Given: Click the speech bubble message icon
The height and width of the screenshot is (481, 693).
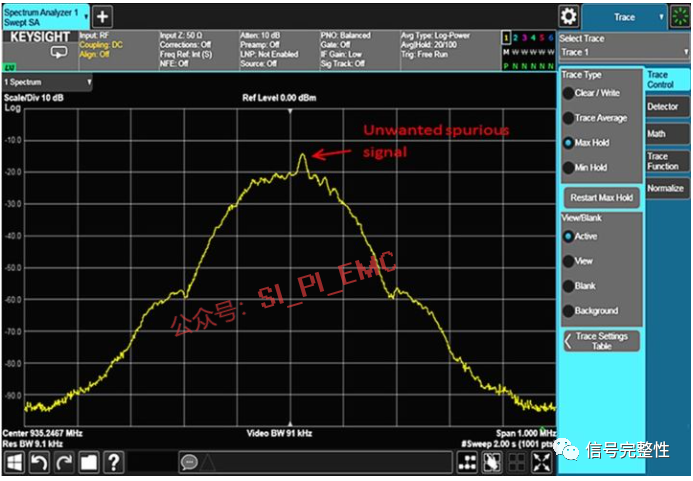Looking at the screenshot, I should 189,462.
